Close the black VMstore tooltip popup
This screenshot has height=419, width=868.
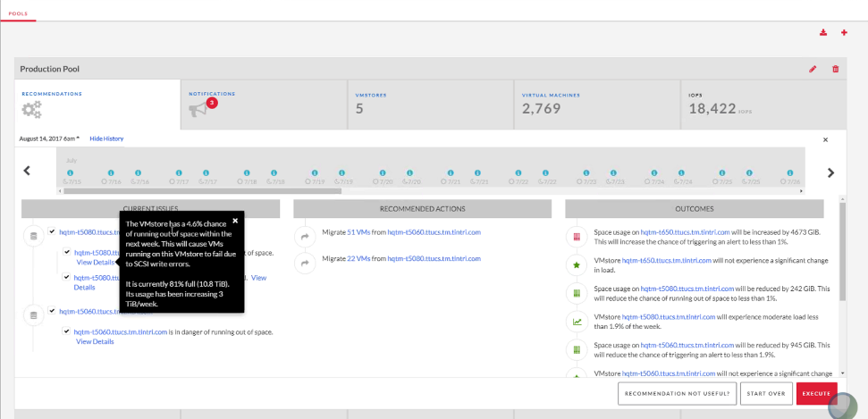235,221
